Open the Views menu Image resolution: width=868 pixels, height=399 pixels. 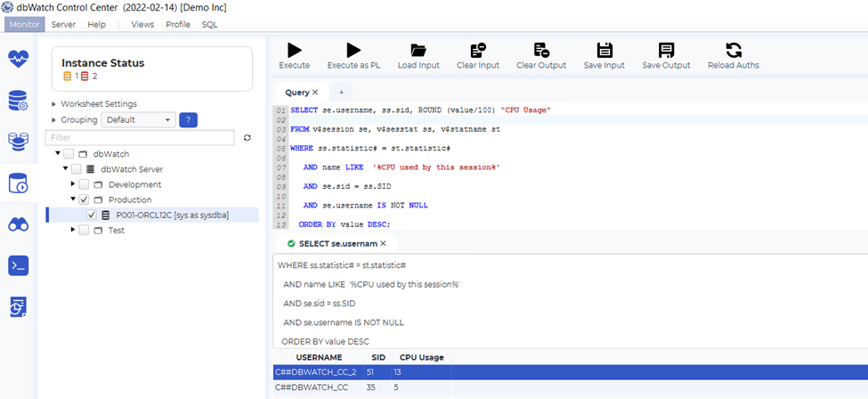tap(142, 24)
